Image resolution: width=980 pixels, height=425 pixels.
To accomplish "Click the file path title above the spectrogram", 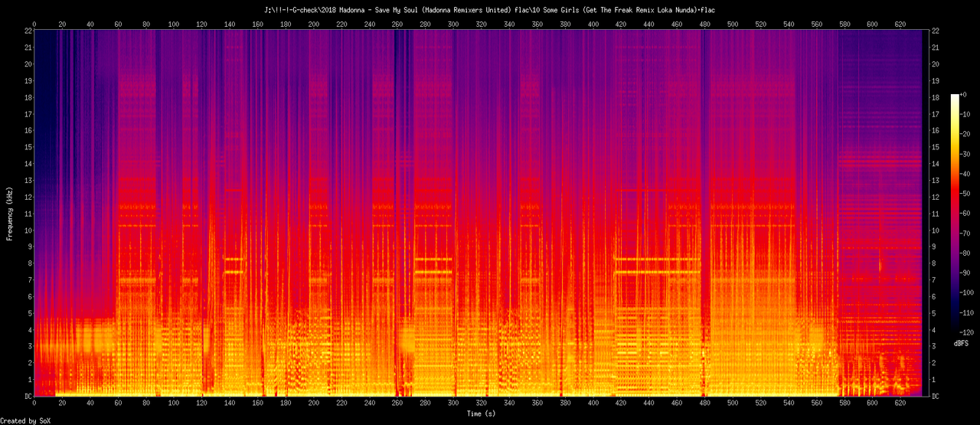I will point(490,10).
